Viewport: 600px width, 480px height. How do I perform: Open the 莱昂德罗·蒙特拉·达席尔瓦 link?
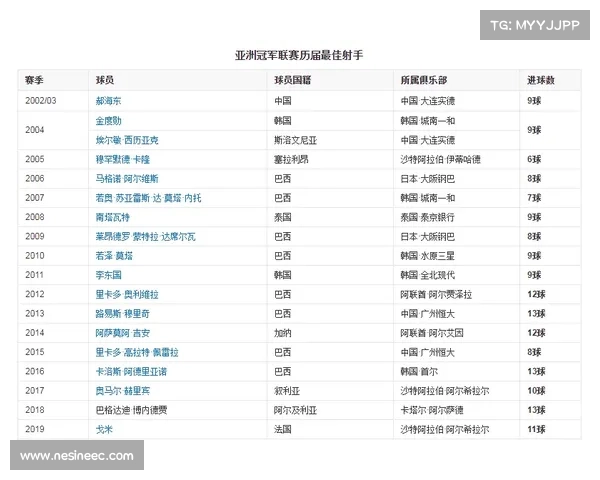pos(145,237)
